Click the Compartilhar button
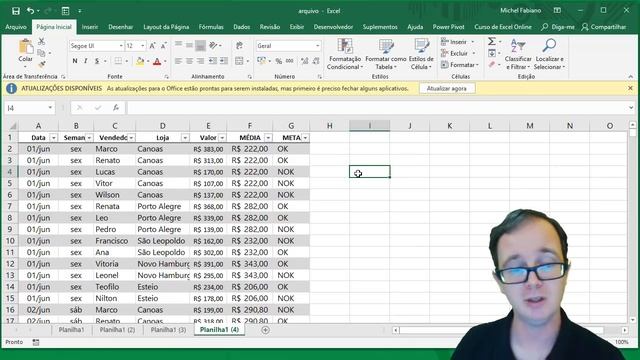The width and height of the screenshot is (640, 360). coord(604,27)
